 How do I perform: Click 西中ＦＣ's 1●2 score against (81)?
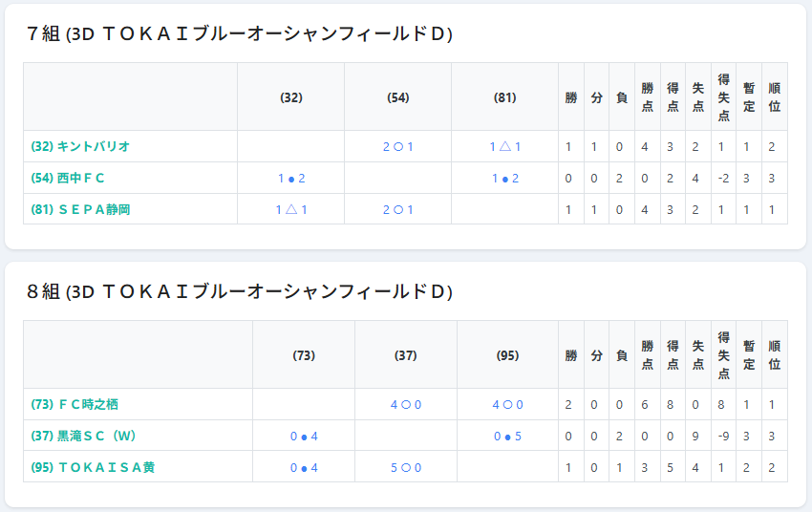point(504,179)
